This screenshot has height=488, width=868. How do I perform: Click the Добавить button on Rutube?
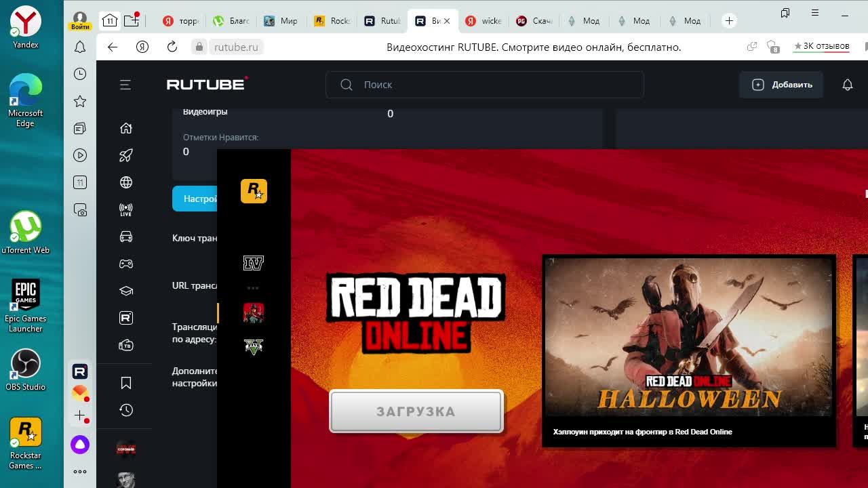(x=781, y=85)
